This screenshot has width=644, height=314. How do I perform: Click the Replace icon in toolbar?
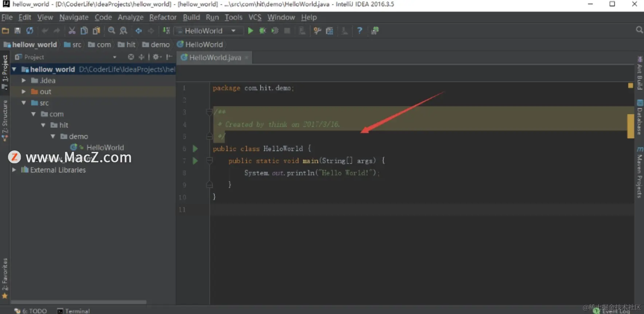[123, 31]
